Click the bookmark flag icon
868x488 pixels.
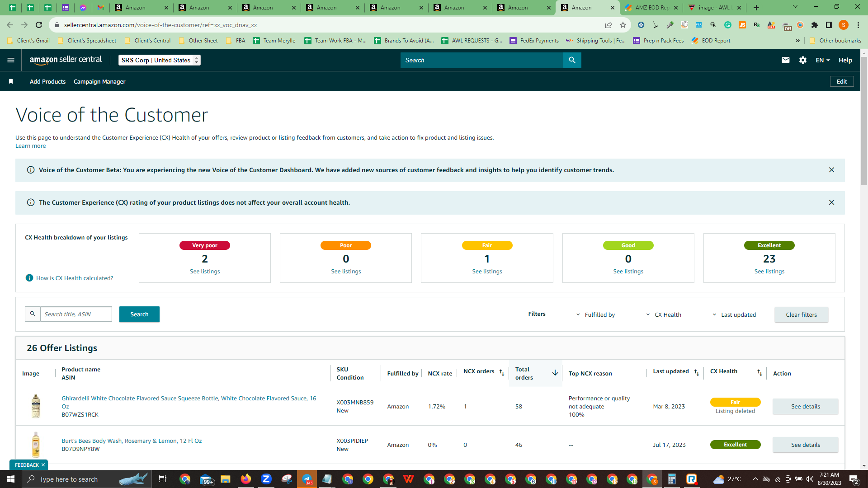pos(11,81)
